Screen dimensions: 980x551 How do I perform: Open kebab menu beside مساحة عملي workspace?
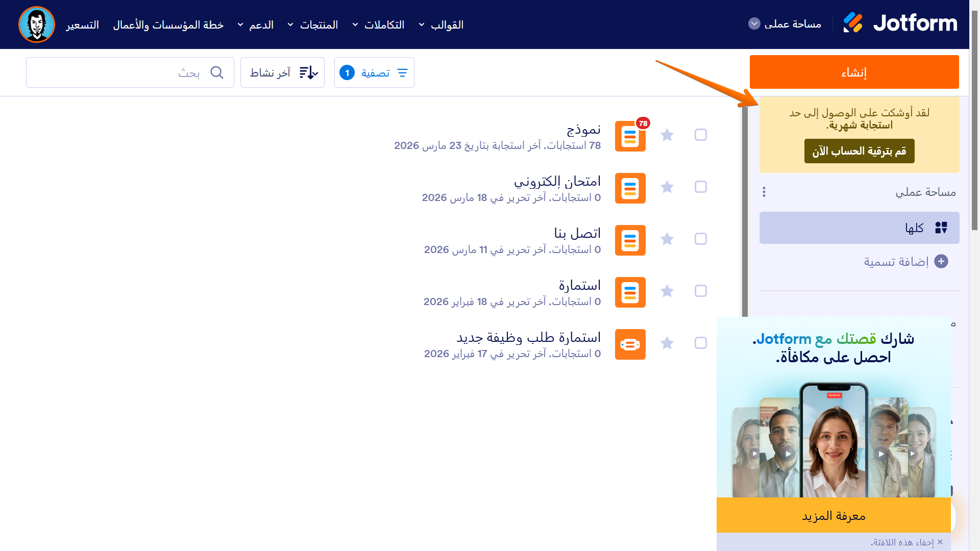764,192
